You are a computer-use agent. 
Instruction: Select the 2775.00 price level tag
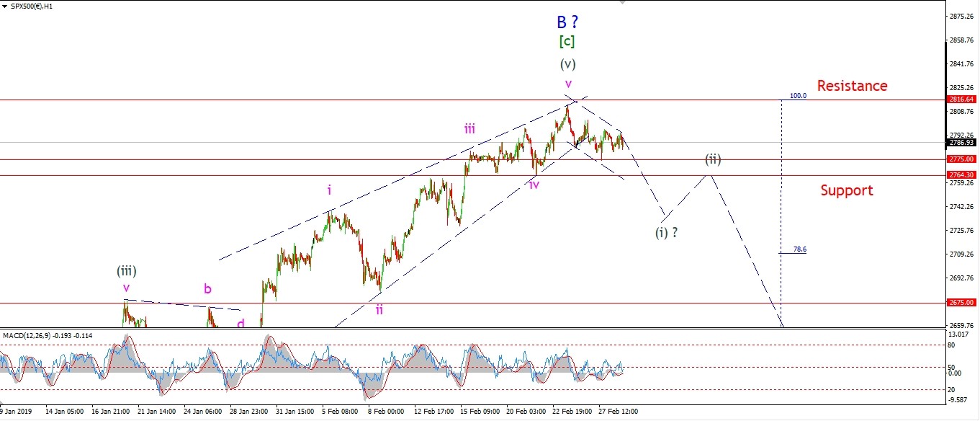961,159
